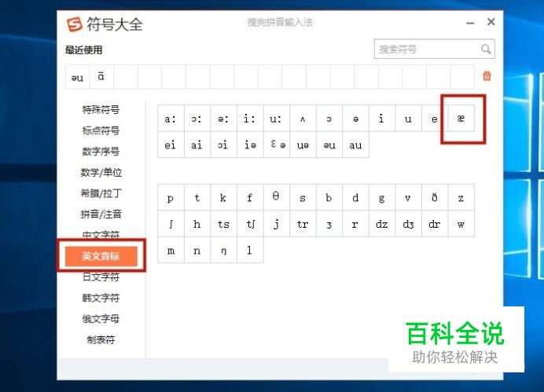The image size is (544, 392).
Task: Insert the l consonant symbol
Action: (250, 250)
